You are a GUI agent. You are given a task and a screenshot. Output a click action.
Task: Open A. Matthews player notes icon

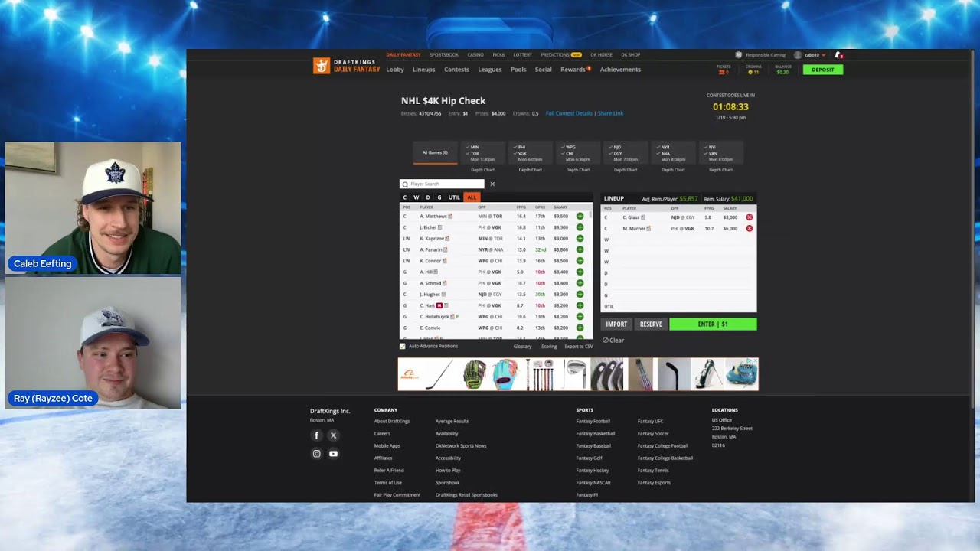[450, 217]
